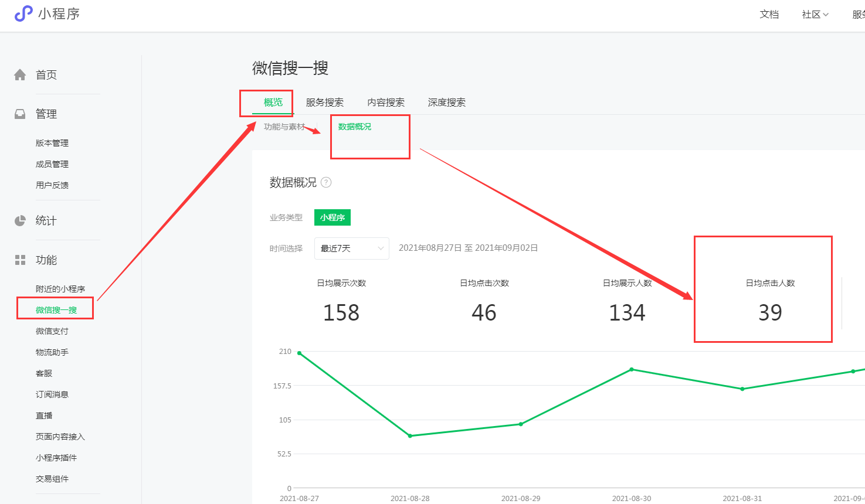865x504 pixels.
Task: Click the 52.5 y-axis label
Action: pyautogui.click(x=284, y=454)
